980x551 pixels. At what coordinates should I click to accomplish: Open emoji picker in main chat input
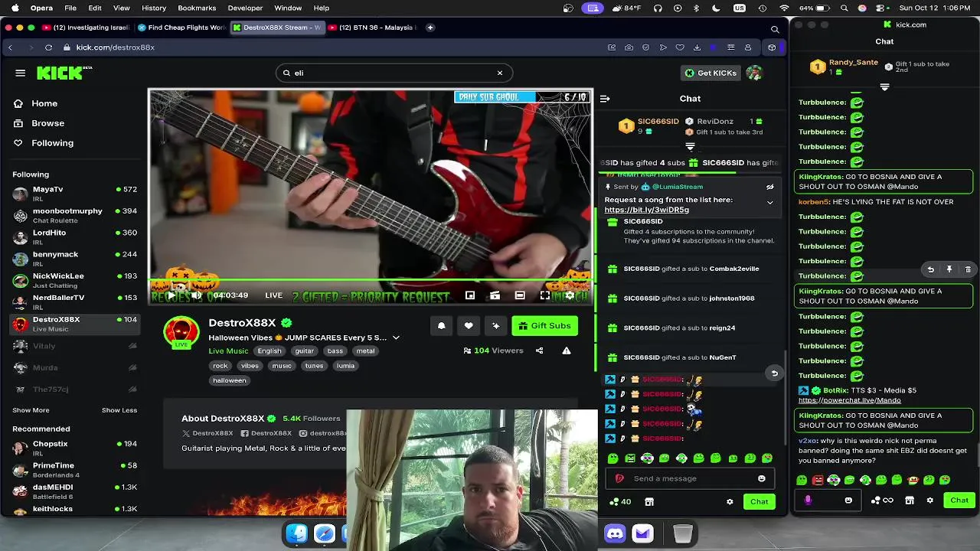point(761,479)
